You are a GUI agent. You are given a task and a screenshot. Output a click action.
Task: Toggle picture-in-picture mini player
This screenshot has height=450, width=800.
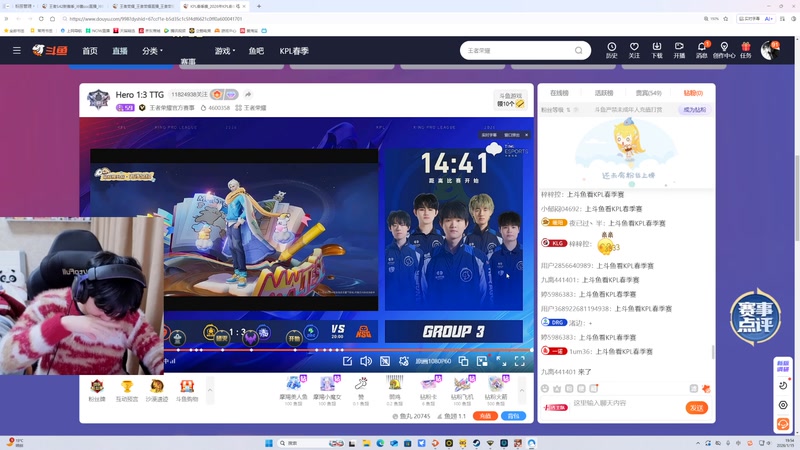[482, 361]
